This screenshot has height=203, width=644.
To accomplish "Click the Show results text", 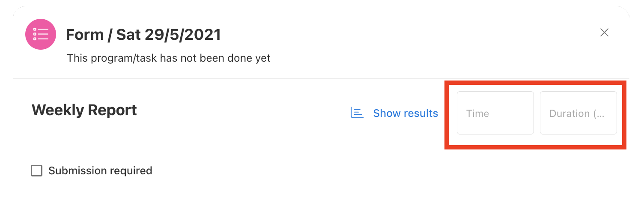I will (405, 113).
